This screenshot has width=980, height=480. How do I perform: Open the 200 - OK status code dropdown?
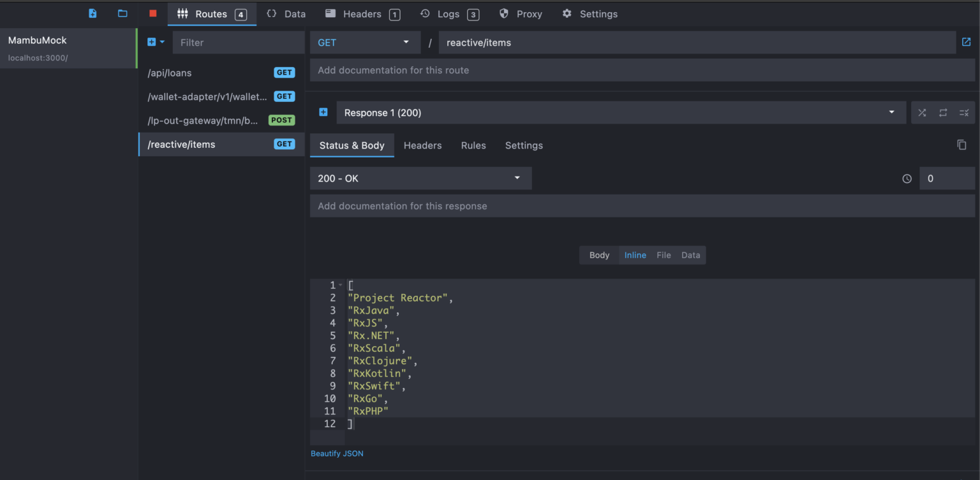click(x=420, y=178)
